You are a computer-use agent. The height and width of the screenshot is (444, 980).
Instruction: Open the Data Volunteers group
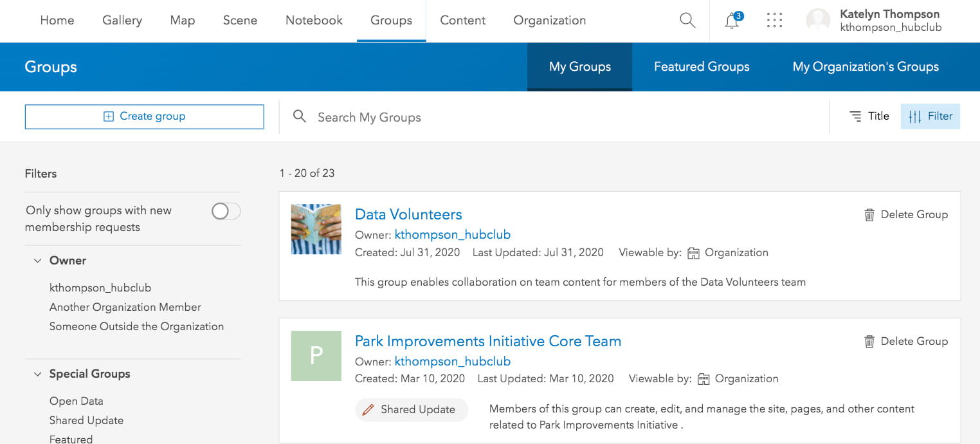(x=408, y=214)
